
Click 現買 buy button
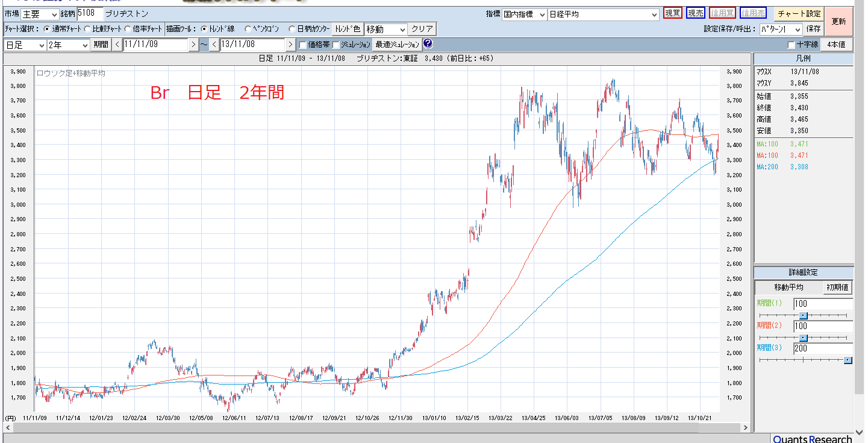672,13
